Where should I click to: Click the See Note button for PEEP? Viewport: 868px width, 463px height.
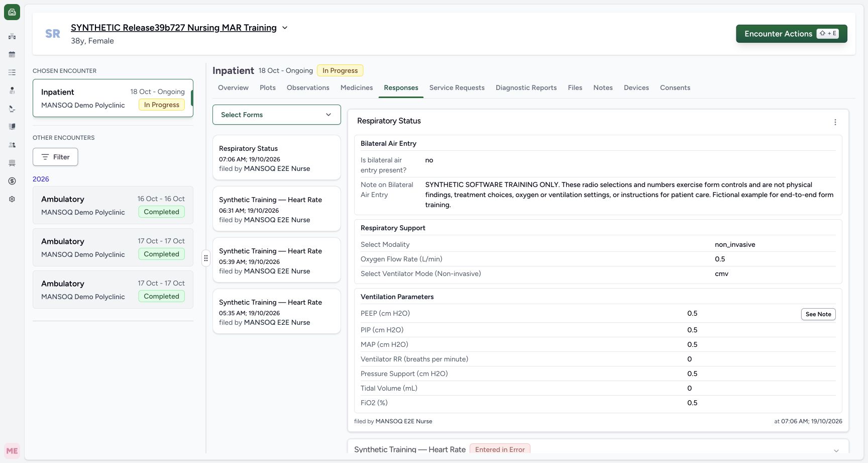(818, 314)
